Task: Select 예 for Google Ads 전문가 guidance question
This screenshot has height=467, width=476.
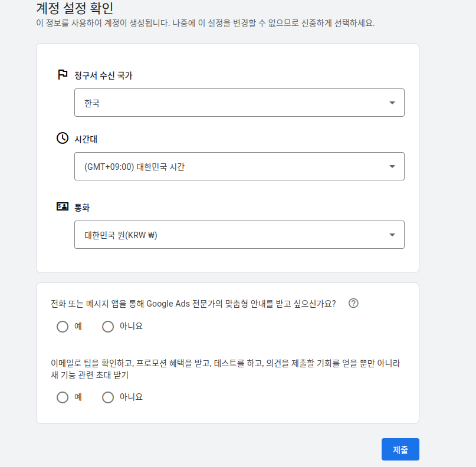Action: coord(63,327)
